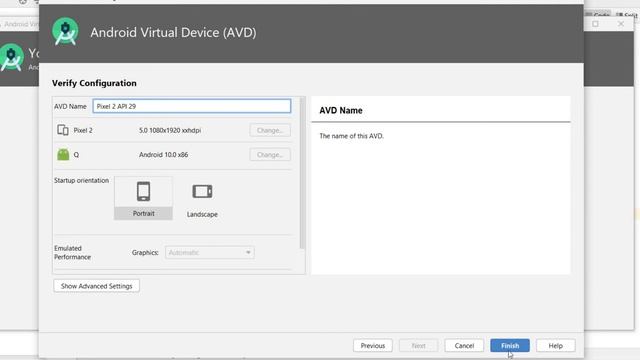Open the Graphics dropdown
Viewport: 640px width, 360px height.
[x=210, y=252]
